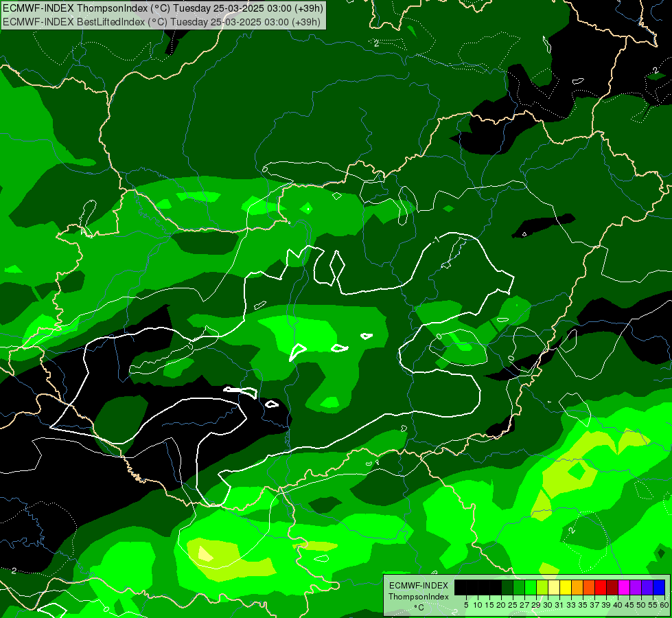Select the bright red 37–39 legend swatch
The image size is (672, 618).
pyautogui.click(x=601, y=587)
